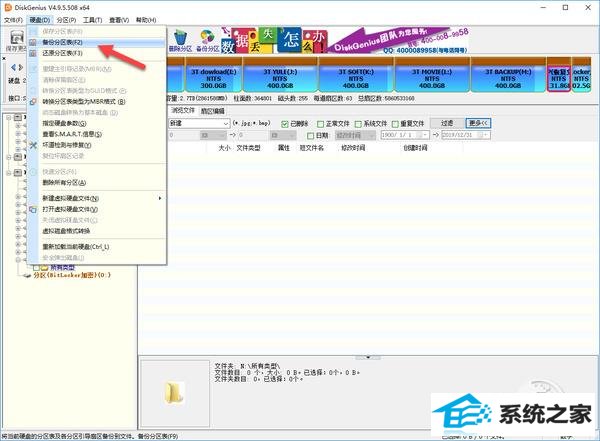600x441 pixels.
Task: Go forward with the right navigation arrow
Action: (21, 67)
